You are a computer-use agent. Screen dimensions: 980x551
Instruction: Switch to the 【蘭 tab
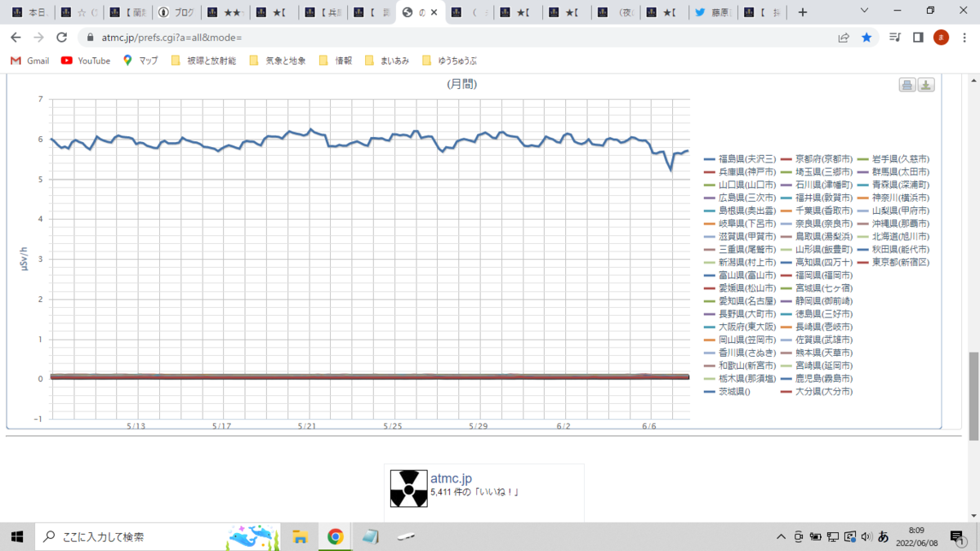coord(126,12)
